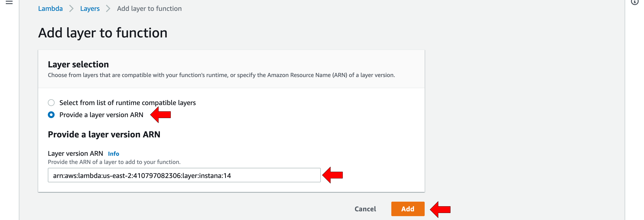The height and width of the screenshot is (220, 644).
Task: Navigate to the Layers breadcrumb link
Action: (90, 9)
